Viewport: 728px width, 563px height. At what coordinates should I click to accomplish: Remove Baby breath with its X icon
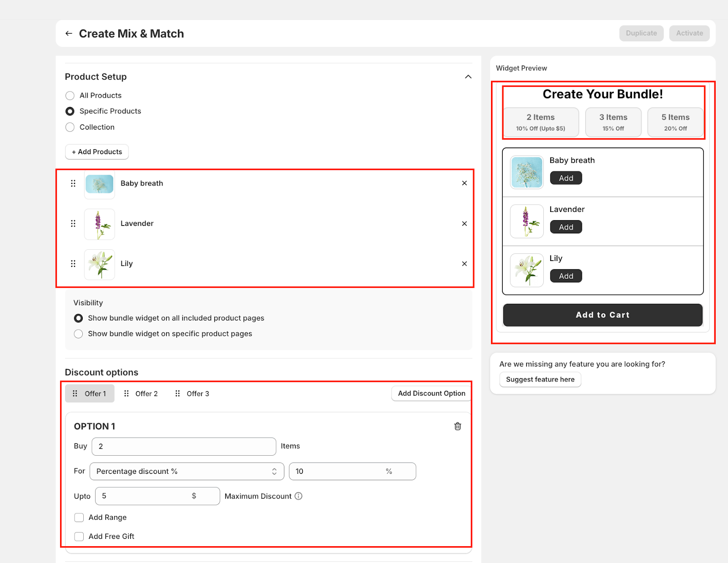click(x=464, y=183)
